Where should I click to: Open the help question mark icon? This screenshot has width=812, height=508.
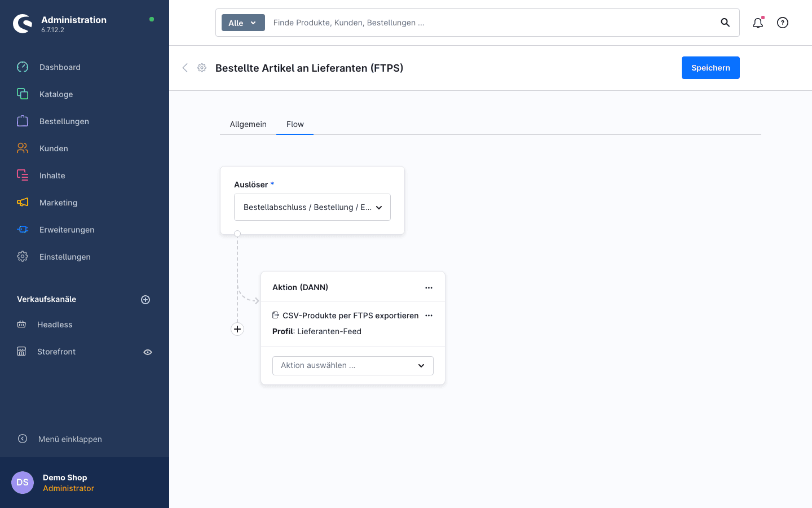783,23
